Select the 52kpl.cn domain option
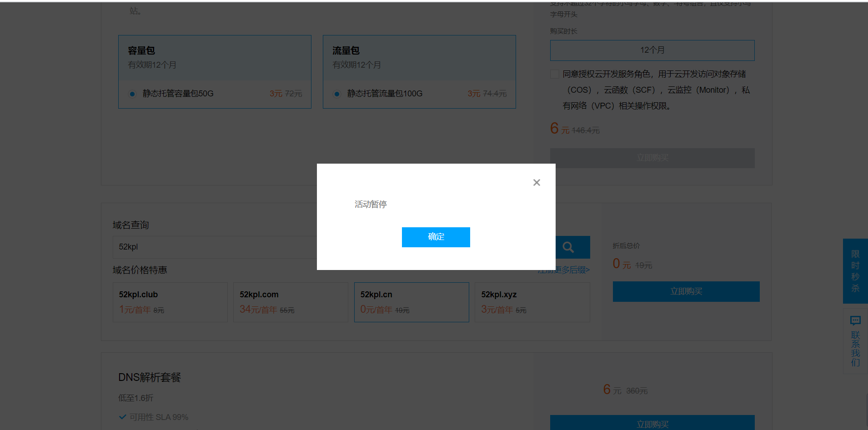The image size is (868, 430). [411, 302]
